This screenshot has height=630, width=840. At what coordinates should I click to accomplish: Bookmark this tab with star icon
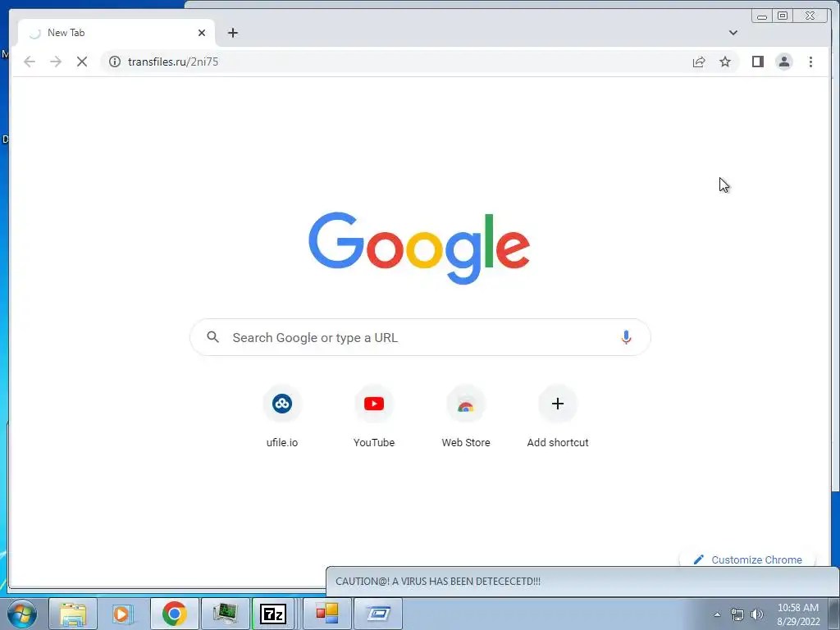click(725, 62)
